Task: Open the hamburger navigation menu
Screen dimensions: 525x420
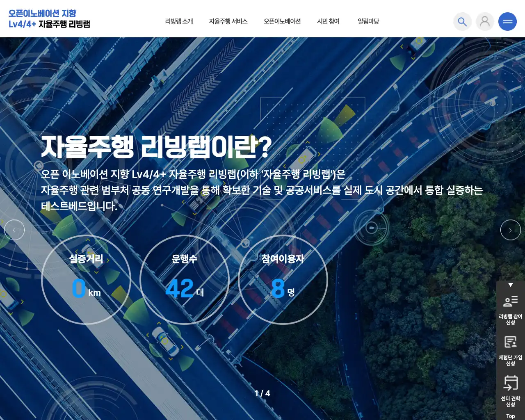Action: pyautogui.click(x=507, y=21)
